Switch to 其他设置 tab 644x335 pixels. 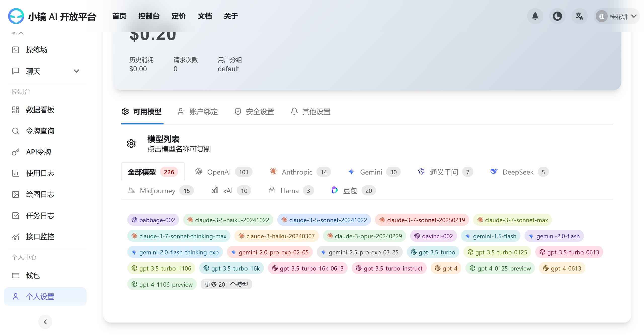[x=310, y=112]
